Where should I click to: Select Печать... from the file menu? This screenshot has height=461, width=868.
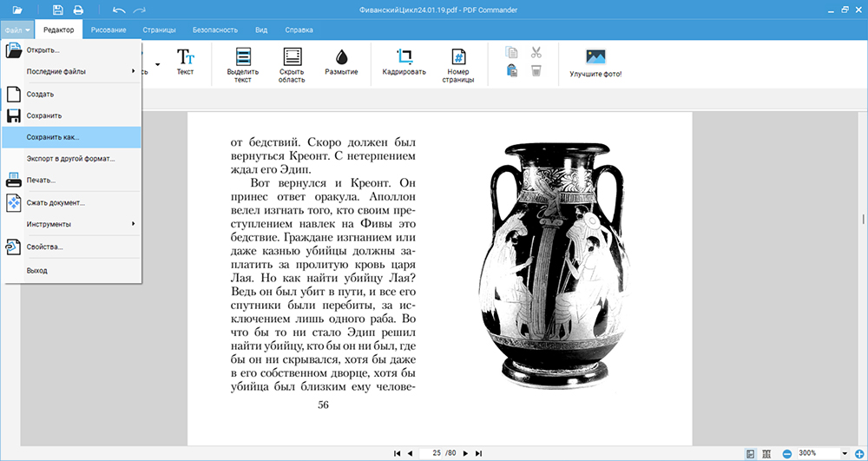pyautogui.click(x=71, y=181)
